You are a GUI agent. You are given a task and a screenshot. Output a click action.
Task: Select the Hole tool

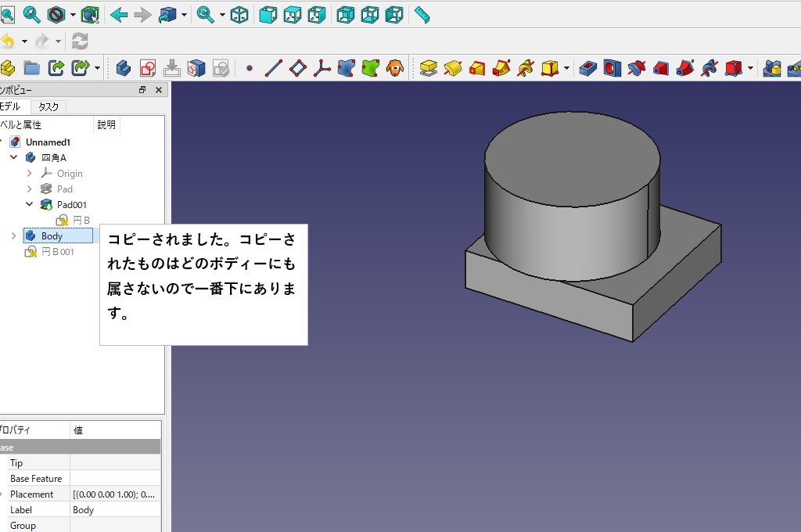coord(612,67)
